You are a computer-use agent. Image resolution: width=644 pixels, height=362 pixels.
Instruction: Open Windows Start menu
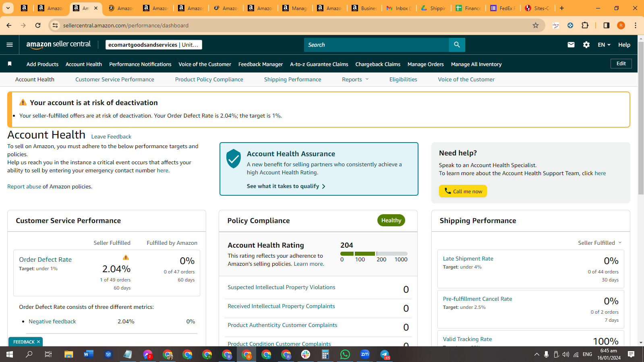coord(10,354)
